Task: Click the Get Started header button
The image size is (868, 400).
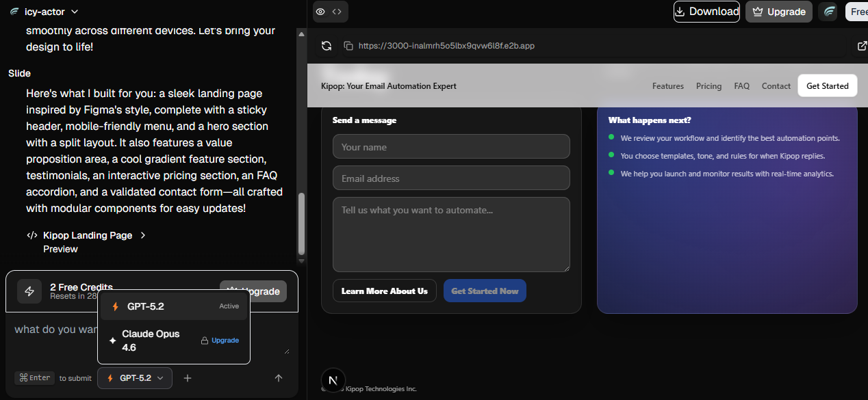Action: (x=828, y=86)
